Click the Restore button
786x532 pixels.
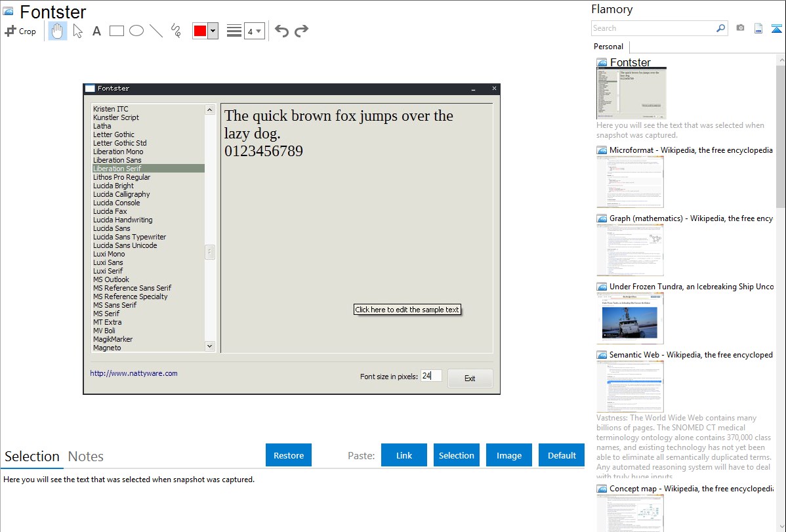tap(289, 455)
